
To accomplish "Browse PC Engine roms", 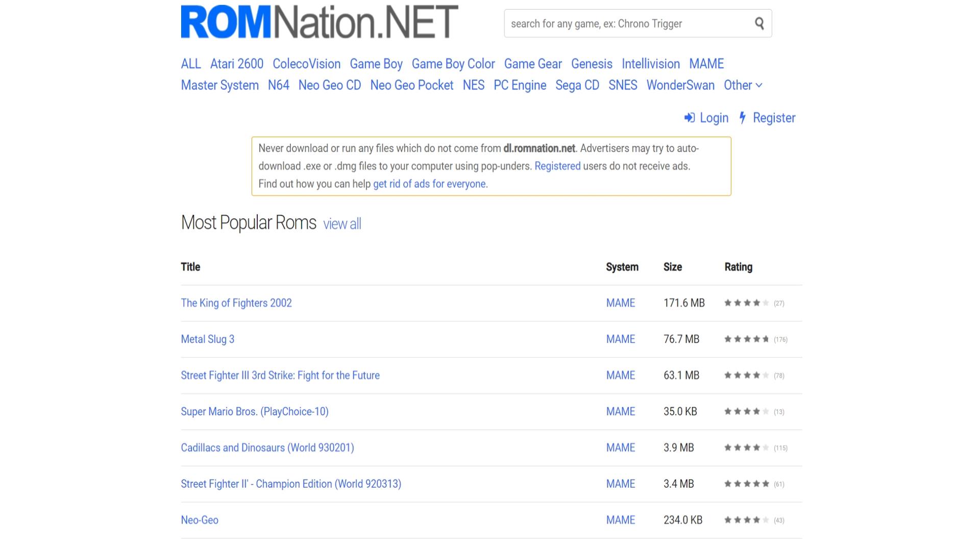I will [x=520, y=85].
